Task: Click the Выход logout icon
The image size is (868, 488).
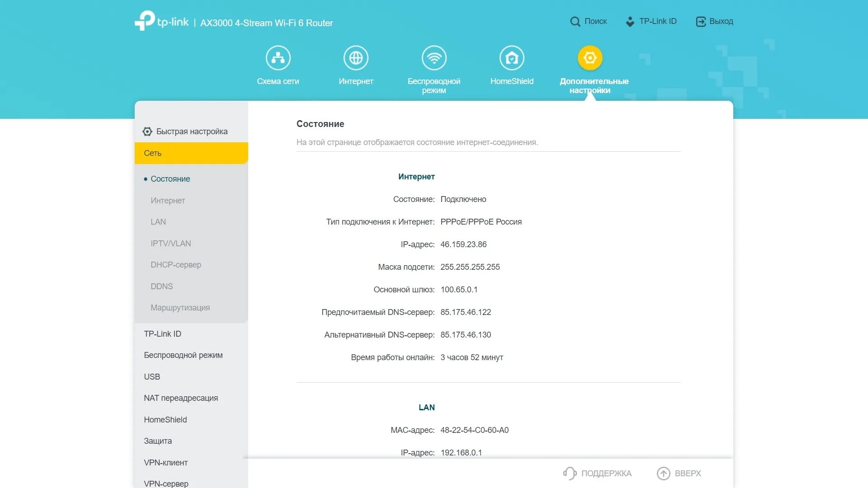Action: (x=701, y=22)
